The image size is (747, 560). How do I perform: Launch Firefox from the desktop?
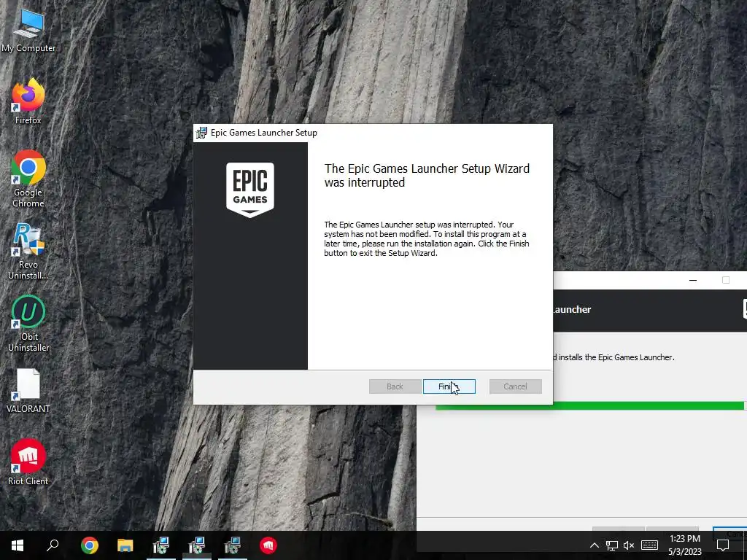28,102
